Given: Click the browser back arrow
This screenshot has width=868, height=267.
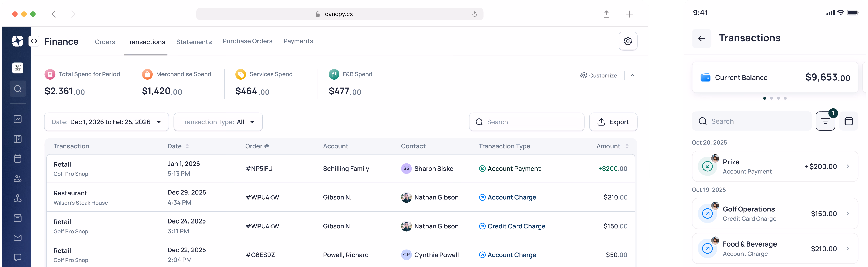Looking at the screenshot, I should pos(54,14).
